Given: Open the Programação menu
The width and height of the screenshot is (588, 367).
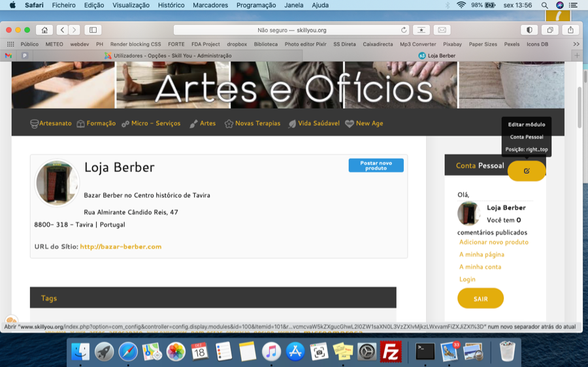Looking at the screenshot, I should [x=256, y=5].
